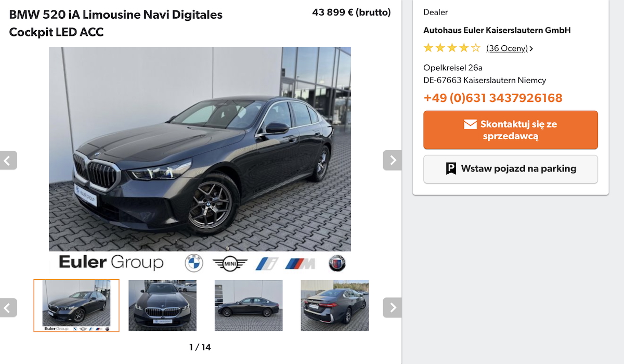
Task: Select the rear-view car thumbnail
Action: [x=335, y=306]
